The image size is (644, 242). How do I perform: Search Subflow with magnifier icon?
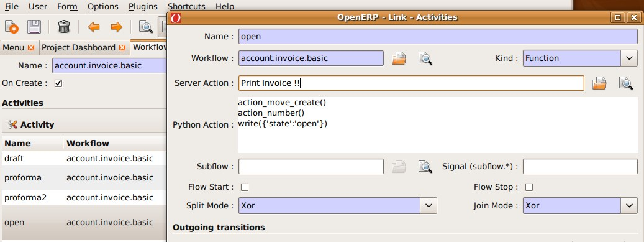[x=425, y=166]
